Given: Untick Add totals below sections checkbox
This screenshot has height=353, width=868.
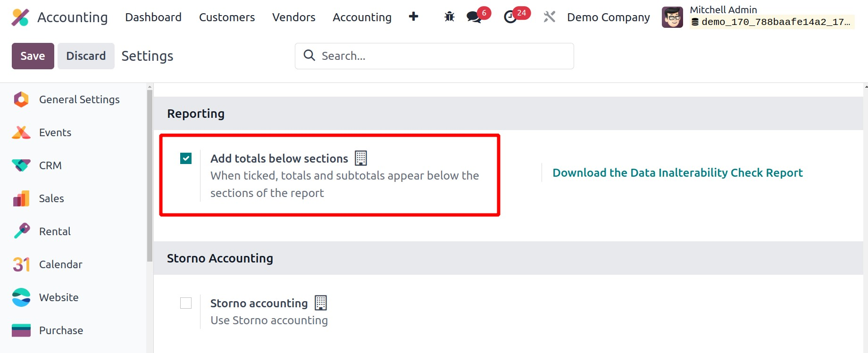Looking at the screenshot, I should pos(186,158).
